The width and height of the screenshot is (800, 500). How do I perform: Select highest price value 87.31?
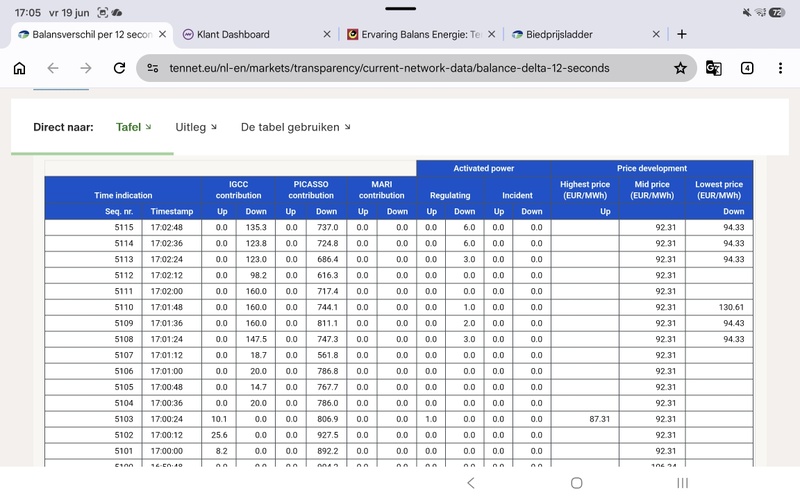(585, 419)
